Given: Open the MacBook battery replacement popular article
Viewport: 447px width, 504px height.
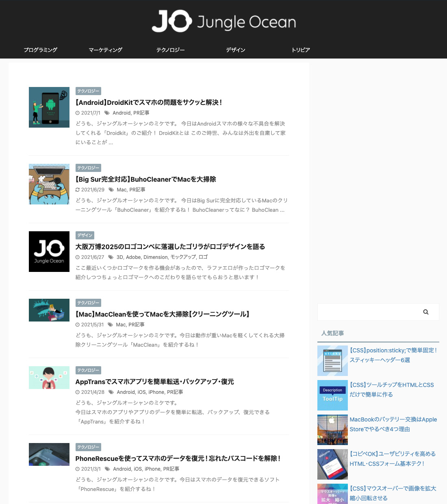Looking at the screenshot, I should [393, 424].
